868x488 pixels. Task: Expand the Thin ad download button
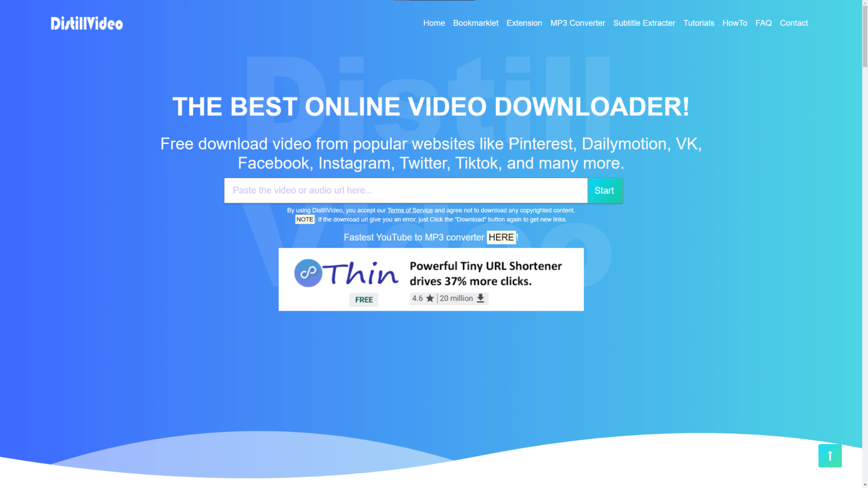click(x=481, y=298)
